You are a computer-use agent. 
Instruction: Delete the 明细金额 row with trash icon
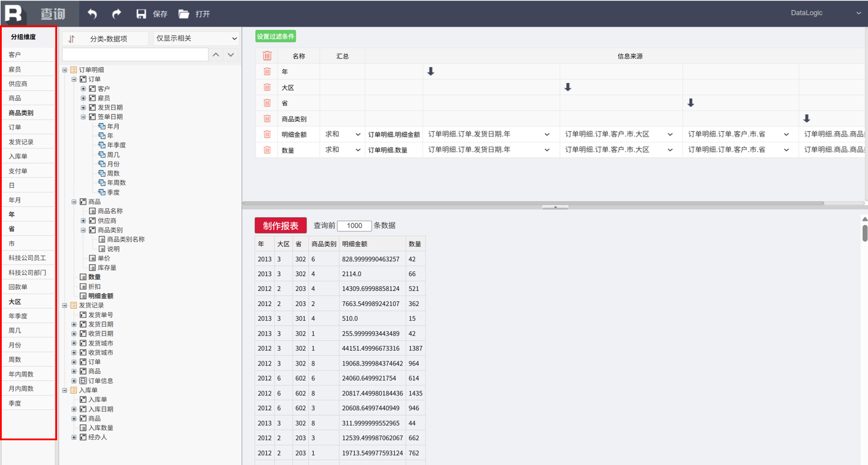pyautogui.click(x=267, y=134)
